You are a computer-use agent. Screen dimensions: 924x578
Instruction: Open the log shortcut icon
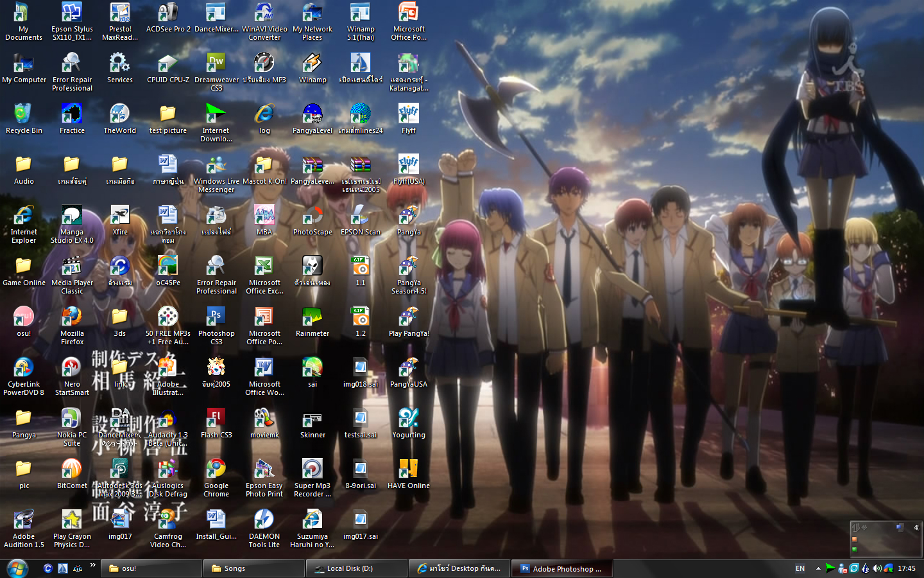tap(264, 119)
